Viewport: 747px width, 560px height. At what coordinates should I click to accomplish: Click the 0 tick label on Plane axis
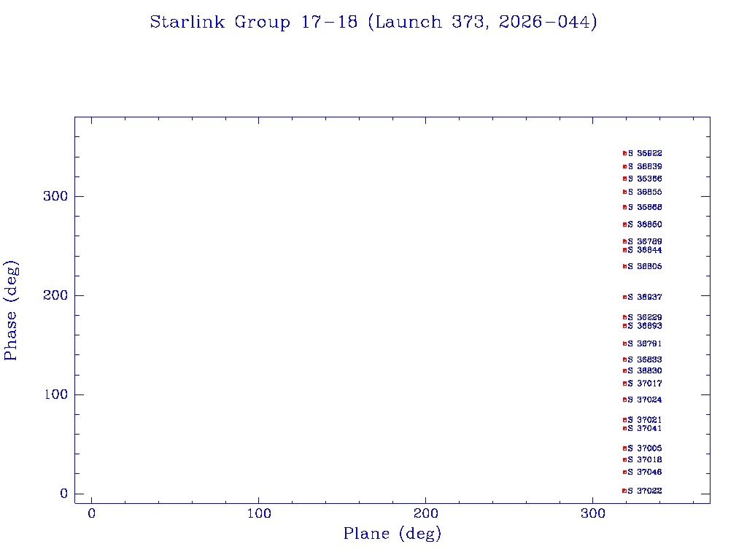91,514
